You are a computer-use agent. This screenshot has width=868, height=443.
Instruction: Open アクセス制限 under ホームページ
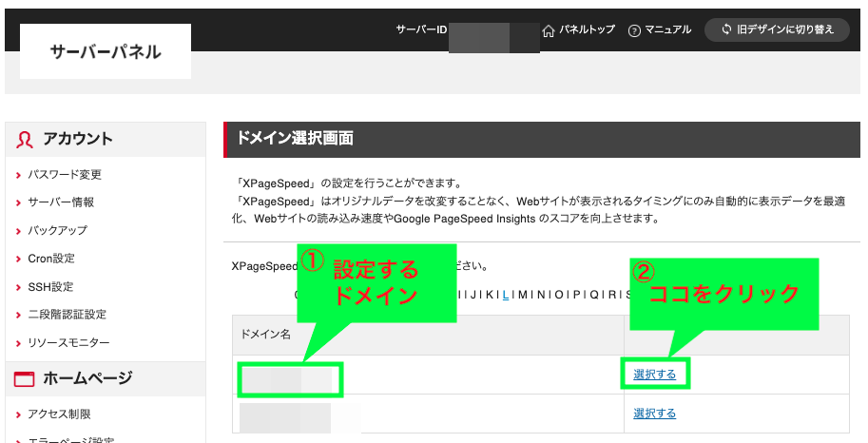click(x=59, y=414)
